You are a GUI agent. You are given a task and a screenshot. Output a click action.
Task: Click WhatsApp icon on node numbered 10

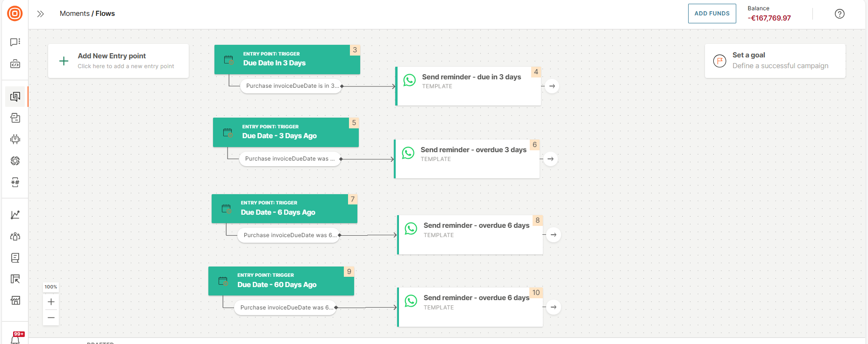tap(411, 301)
